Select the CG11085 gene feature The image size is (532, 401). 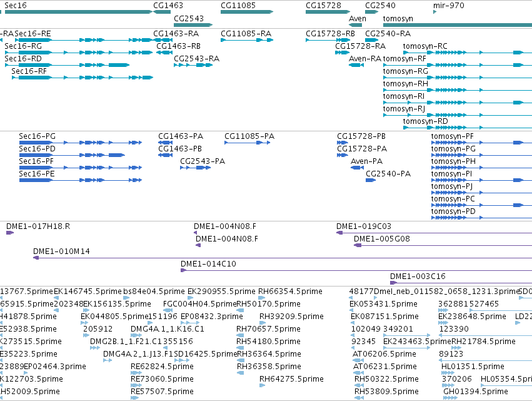[247, 12]
